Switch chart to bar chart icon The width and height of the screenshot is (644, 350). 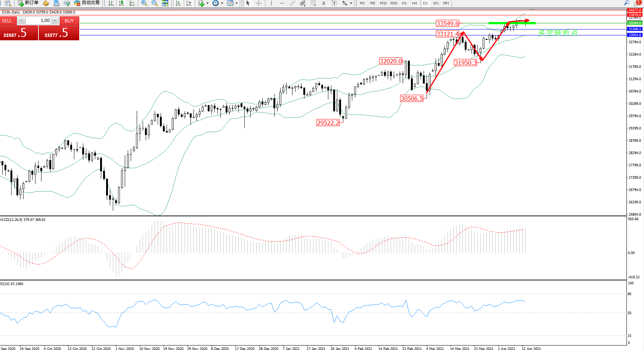pyautogui.click(x=111, y=3)
